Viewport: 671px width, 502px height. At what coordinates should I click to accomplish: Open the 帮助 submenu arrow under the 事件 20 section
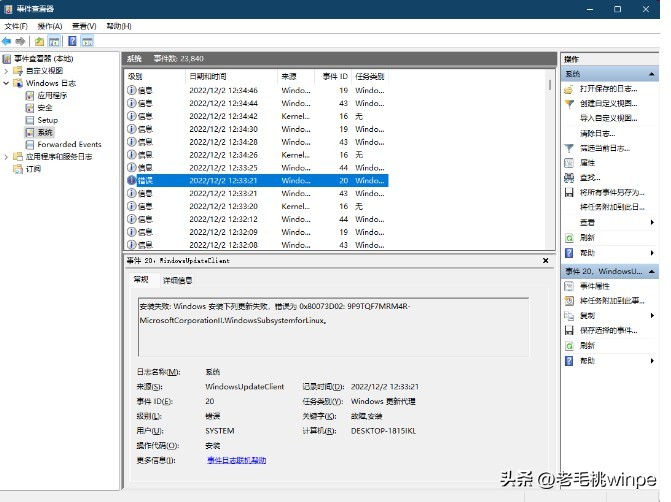point(652,361)
